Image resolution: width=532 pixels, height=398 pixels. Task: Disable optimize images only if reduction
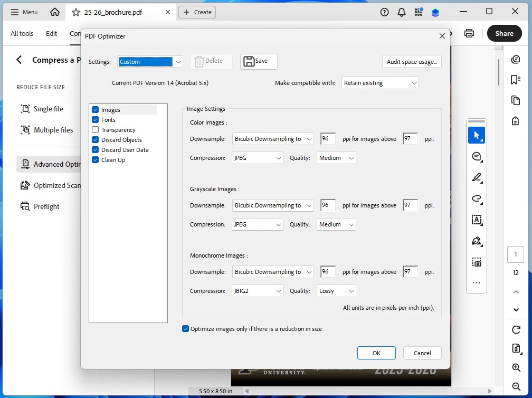tap(185, 328)
